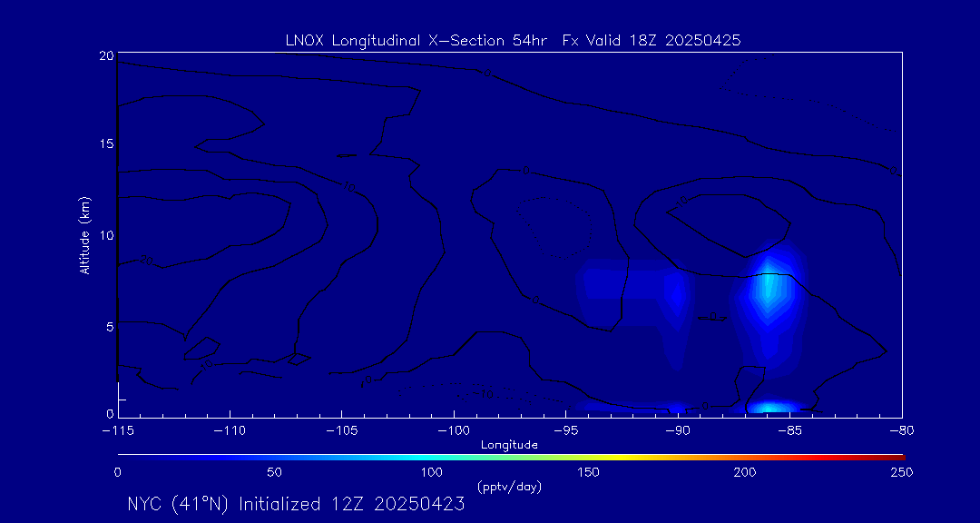This screenshot has width=980, height=523.
Task: Click the colorbar label 100
Action: coord(432,472)
